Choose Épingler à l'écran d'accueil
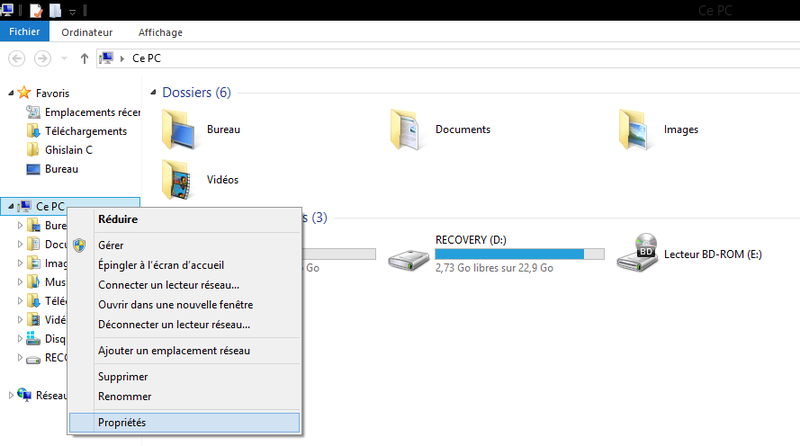 pyautogui.click(x=184, y=265)
